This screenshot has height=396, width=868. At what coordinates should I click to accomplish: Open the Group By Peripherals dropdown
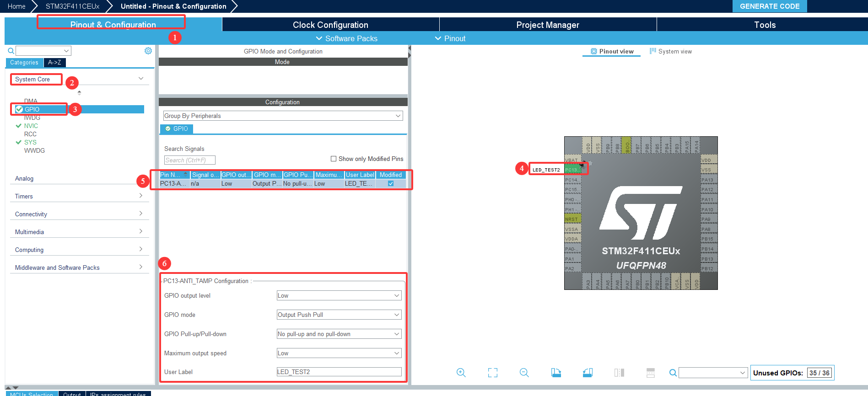click(x=283, y=116)
